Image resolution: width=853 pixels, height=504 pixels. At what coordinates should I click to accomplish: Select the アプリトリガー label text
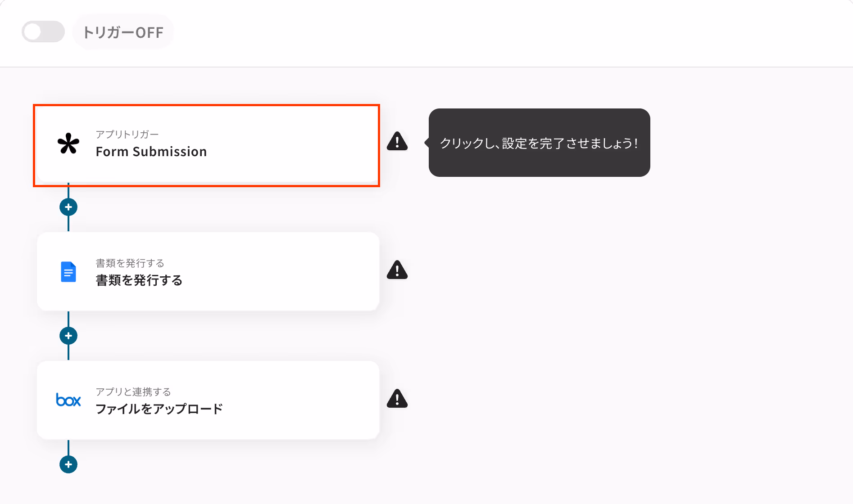tap(127, 135)
